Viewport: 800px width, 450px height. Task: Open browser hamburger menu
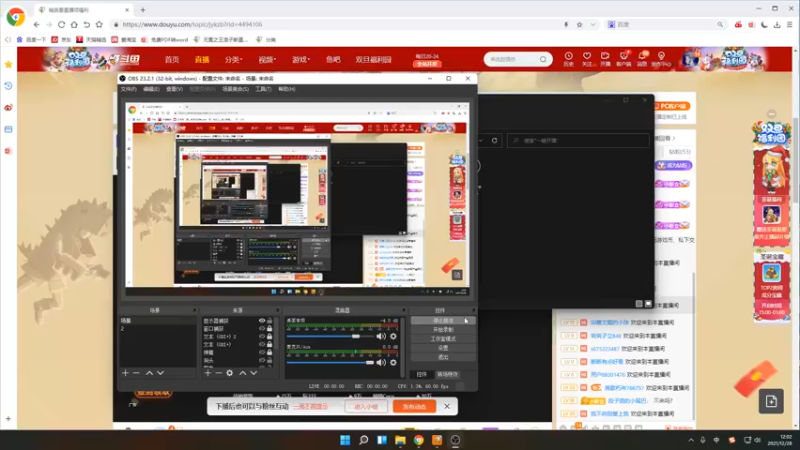click(790, 24)
